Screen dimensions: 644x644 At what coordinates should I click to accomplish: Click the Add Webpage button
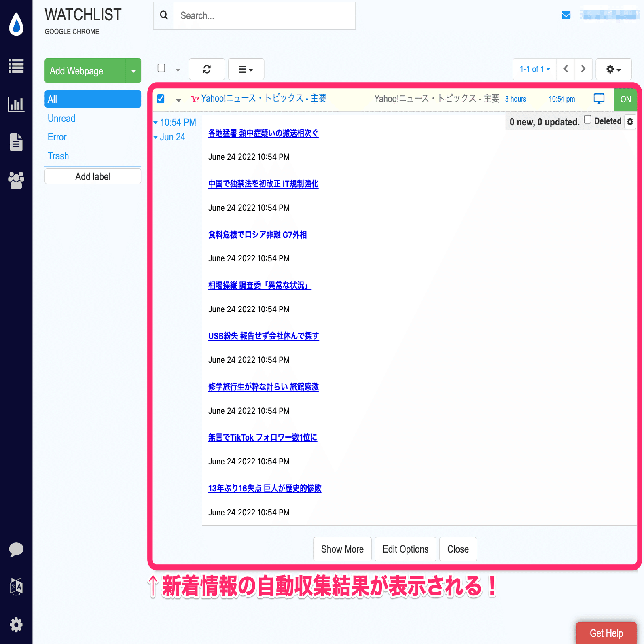tap(85, 71)
